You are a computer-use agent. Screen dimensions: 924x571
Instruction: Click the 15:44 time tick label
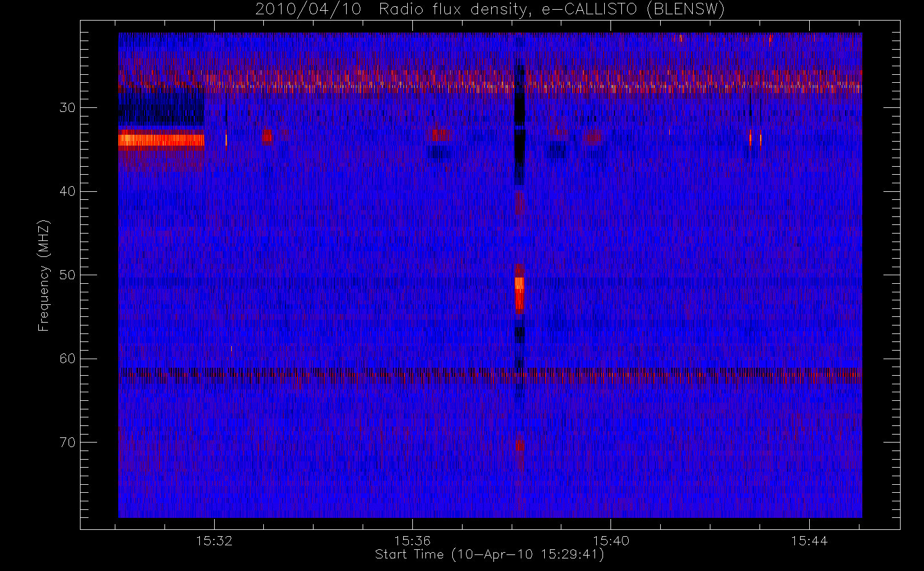point(809,541)
